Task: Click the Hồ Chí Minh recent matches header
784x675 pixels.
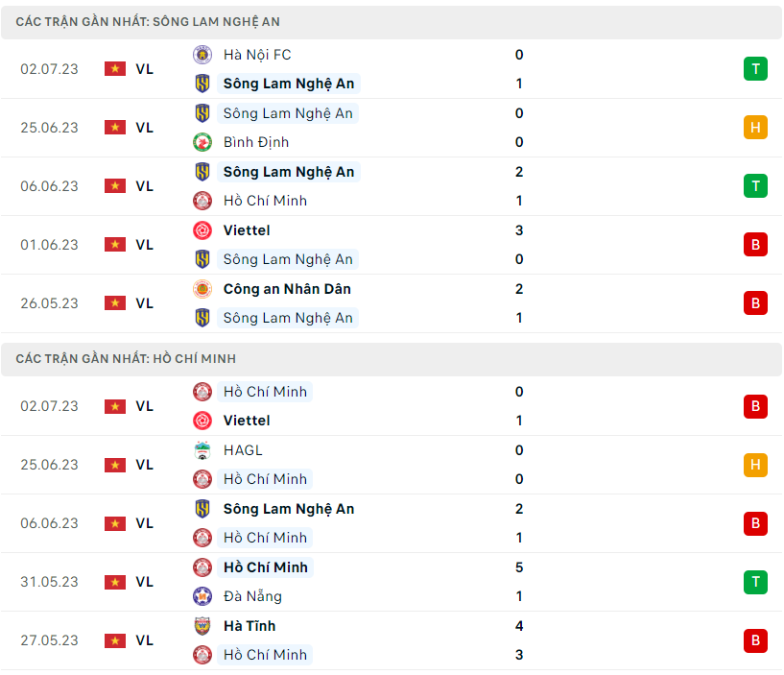Action: 126,358
